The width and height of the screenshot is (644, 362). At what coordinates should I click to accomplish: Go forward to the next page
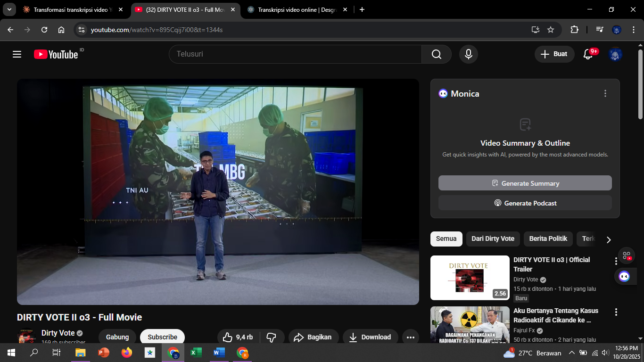click(27, 30)
